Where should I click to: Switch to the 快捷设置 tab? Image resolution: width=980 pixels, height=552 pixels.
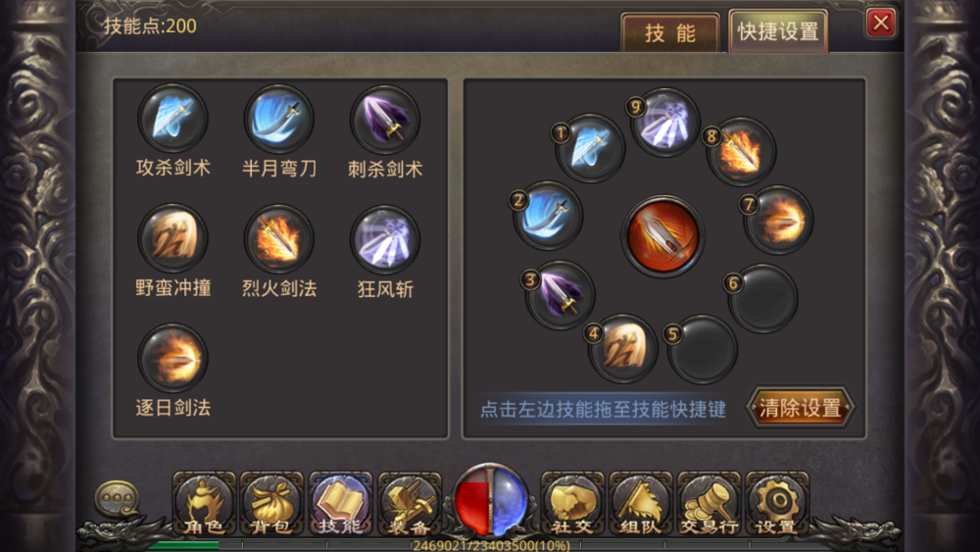tap(778, 31)
